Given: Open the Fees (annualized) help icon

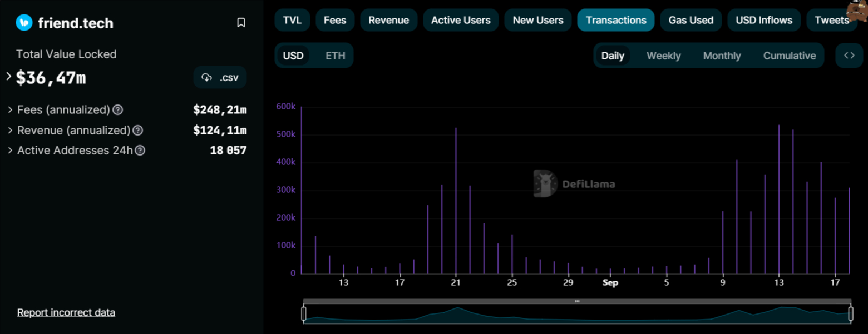Looking at the screenshot, I should [x=118, y=110].
